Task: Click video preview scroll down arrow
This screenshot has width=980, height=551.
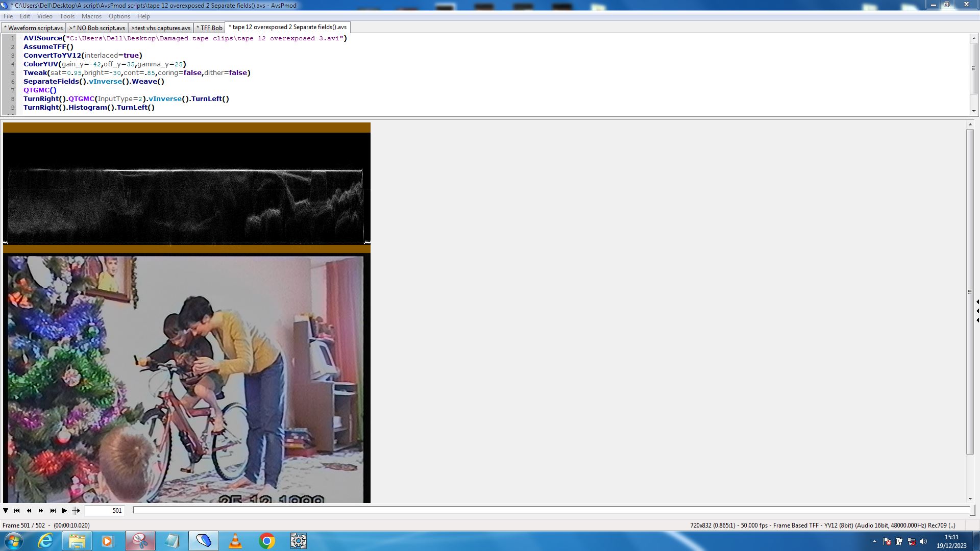Action: (970, 499)
